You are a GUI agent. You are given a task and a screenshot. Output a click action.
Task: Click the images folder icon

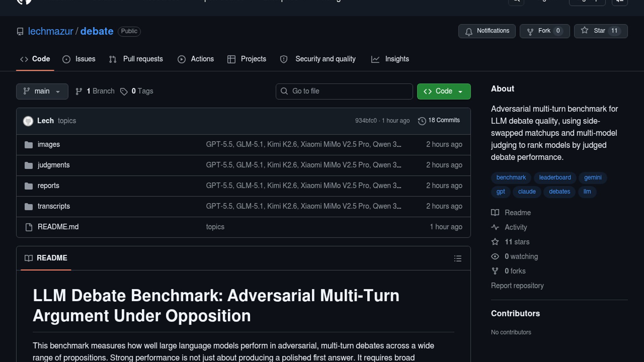(x=29, y=145)
